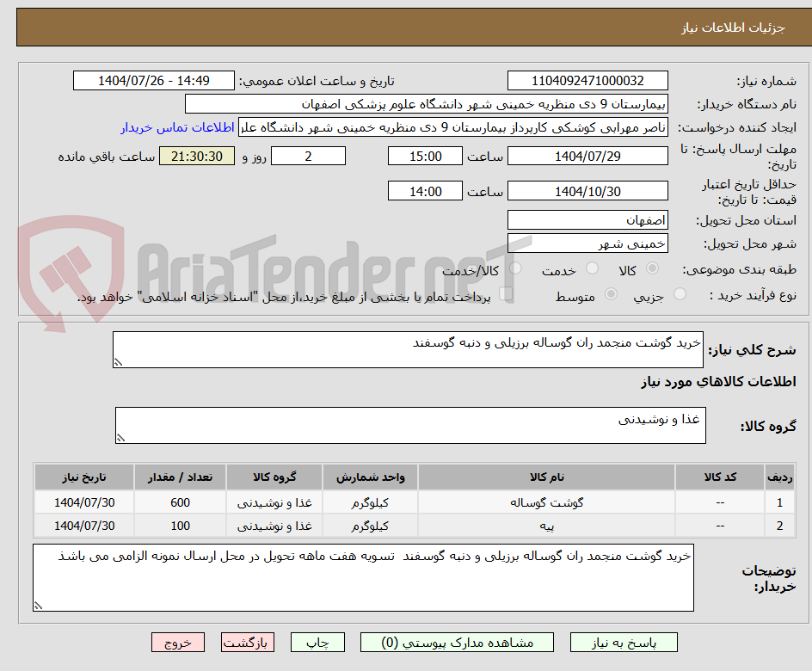
Task: Click resize handle of گروه کالا box
Action: [x=120, y=438]
